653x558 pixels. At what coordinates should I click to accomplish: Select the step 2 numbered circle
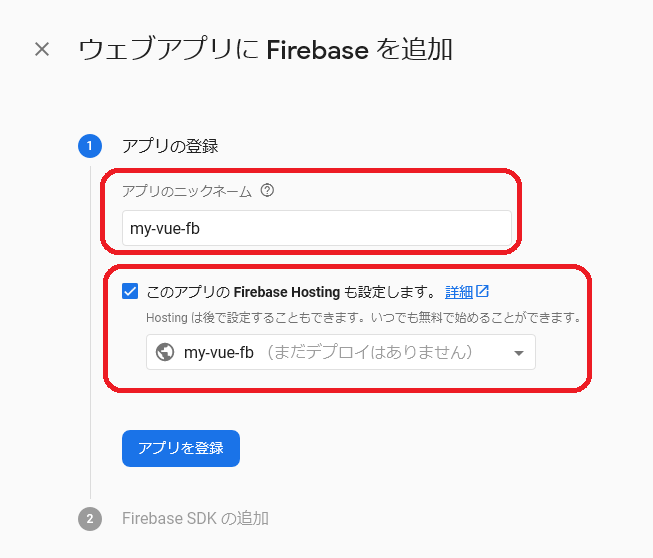click(90, 518)
